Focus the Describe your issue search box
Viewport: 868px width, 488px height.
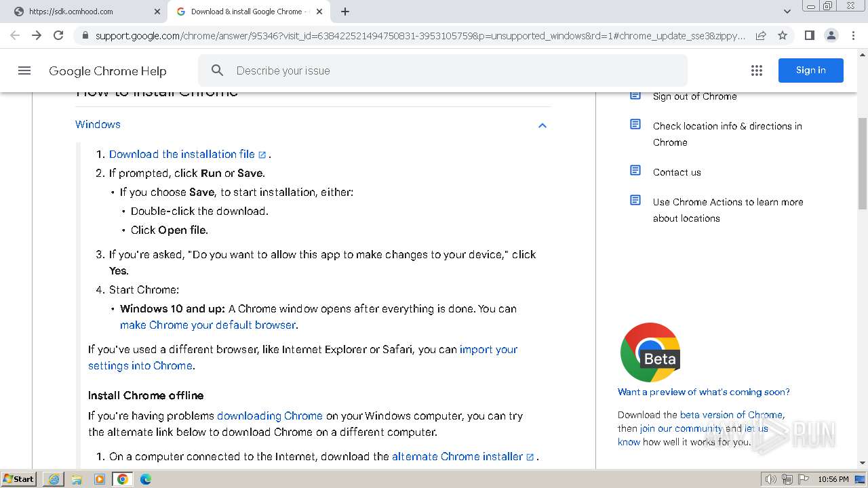point(443,70)
